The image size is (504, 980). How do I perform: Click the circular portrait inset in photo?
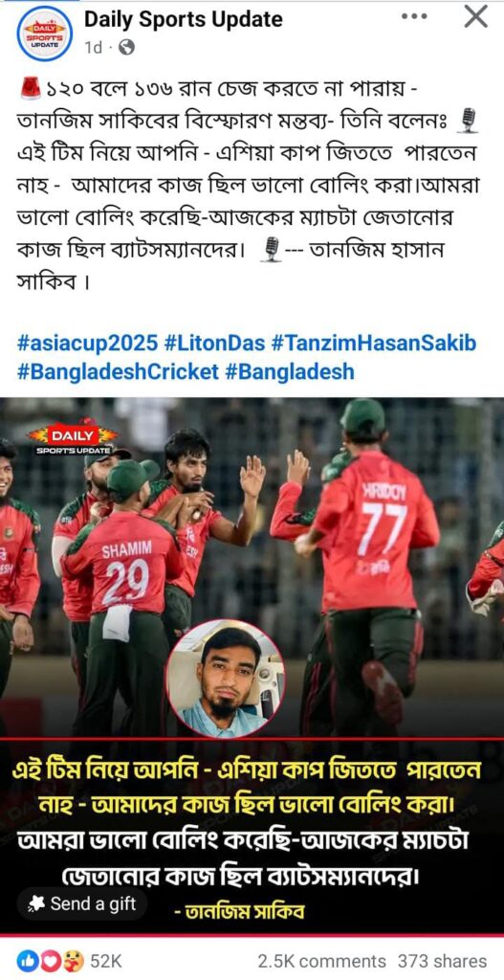point(226,679)
